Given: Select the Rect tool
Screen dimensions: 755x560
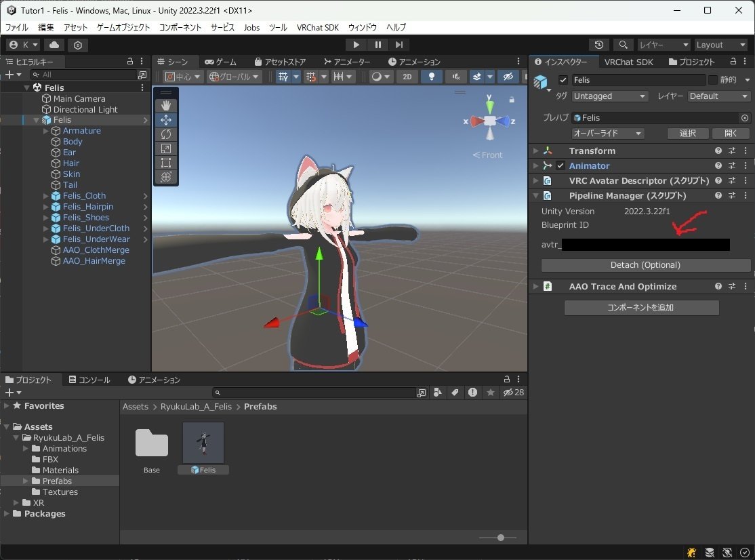Looking at the screenshot, I should click(x=166, y=163).
